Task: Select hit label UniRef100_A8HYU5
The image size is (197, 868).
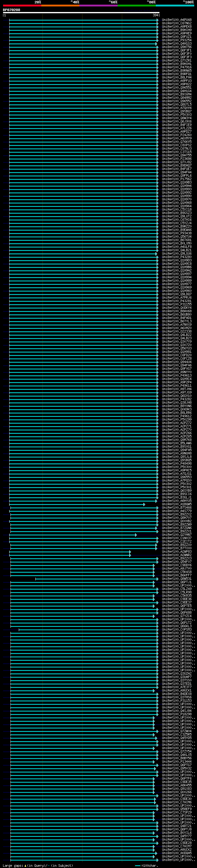Action: tap(176, 501)
